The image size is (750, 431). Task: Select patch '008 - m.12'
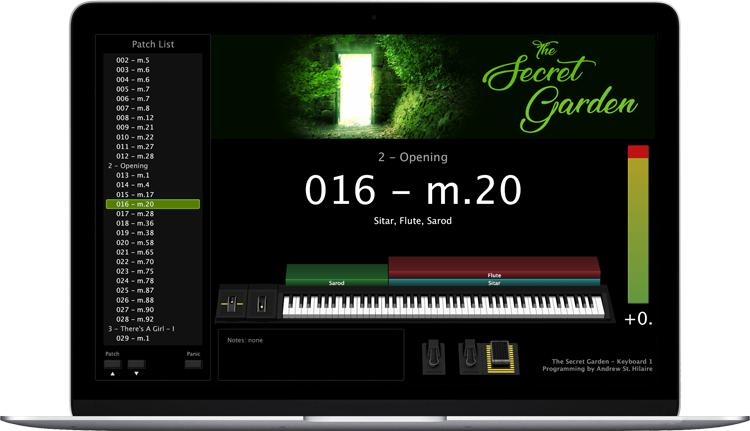(134, 118)
